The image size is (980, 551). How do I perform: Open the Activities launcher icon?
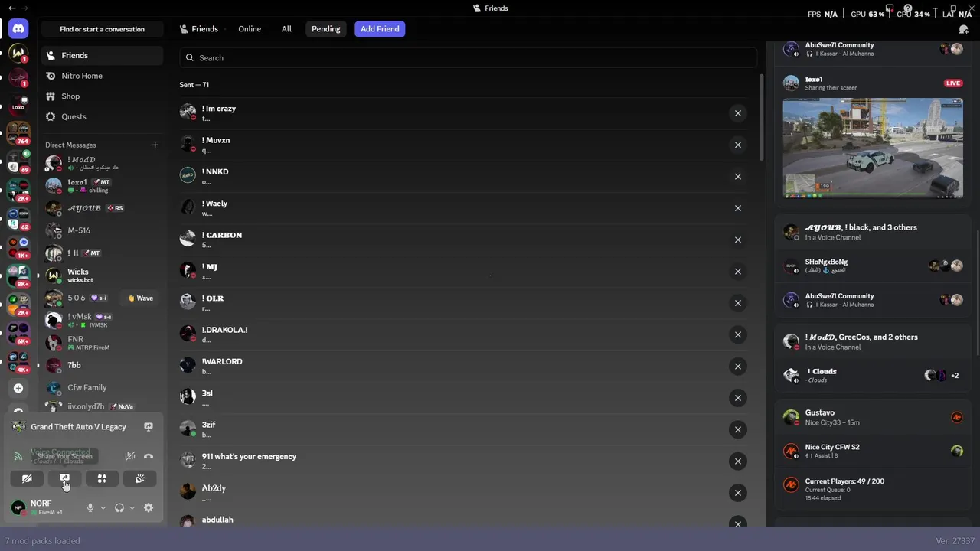(x=102, y=478)
